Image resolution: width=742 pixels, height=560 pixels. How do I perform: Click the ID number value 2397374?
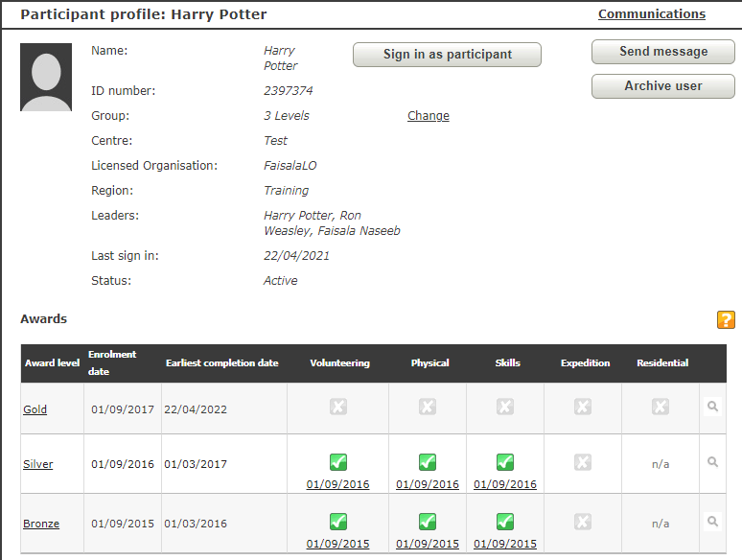289,91
